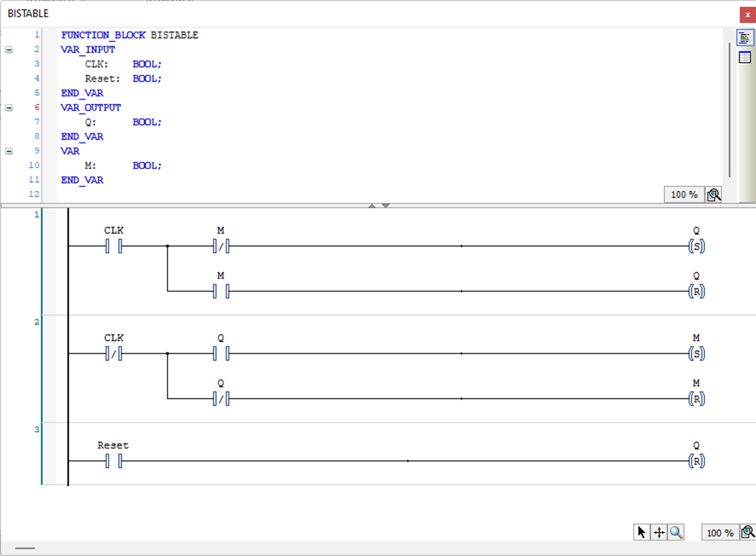Click zoom icon beside declaration 100 %
The image size is (756, 556).
coord(713,195)
